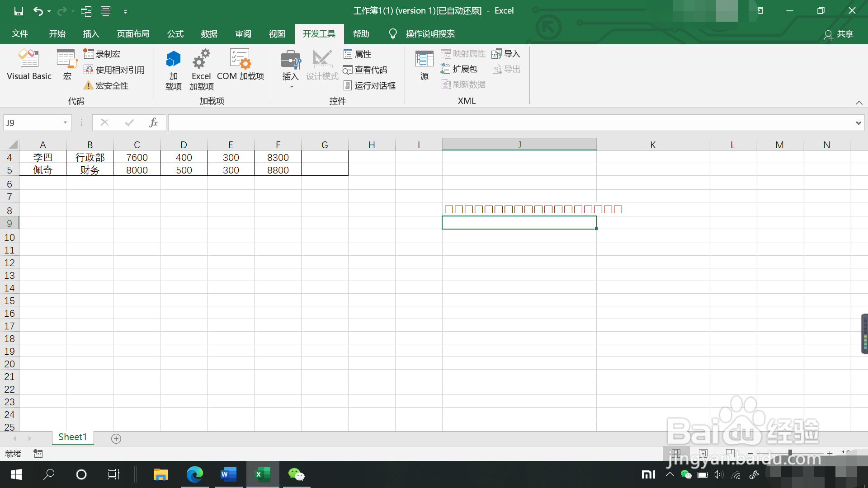
Task: Add a new sheet with plus button
Action: coord(116,439)
